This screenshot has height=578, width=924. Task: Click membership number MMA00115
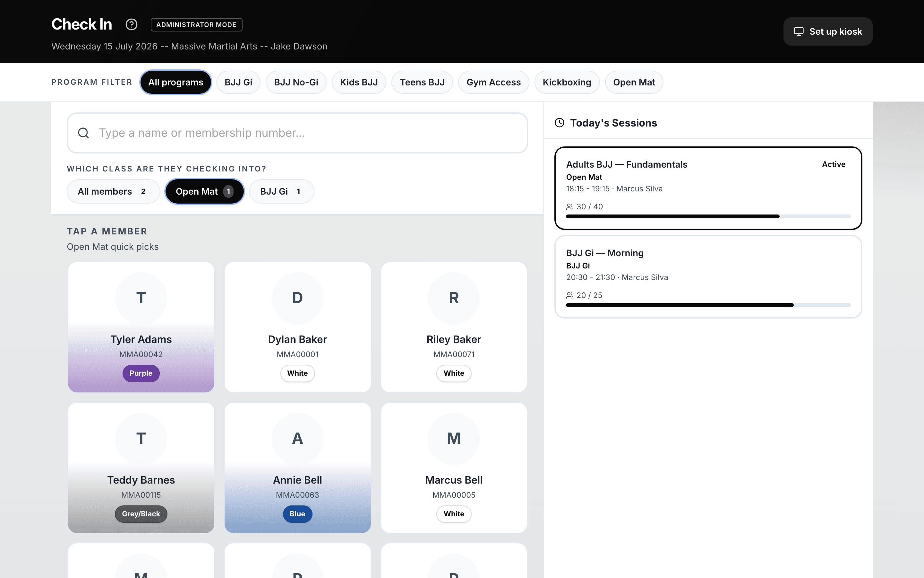coord(141,495)
